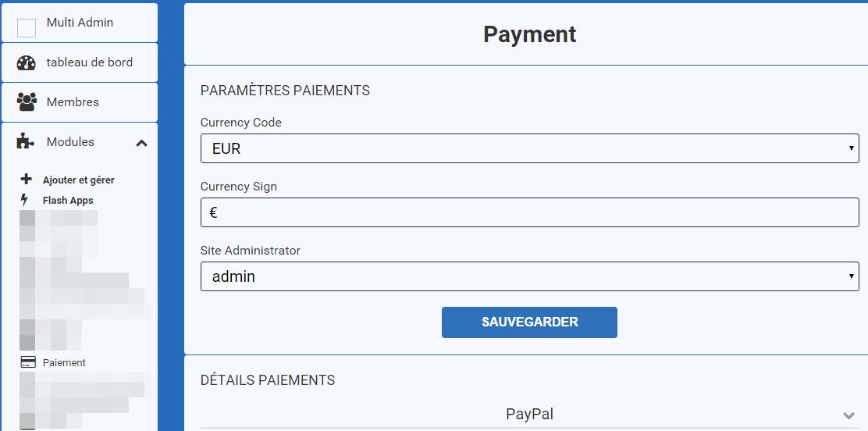868x431 pixels.
Task: Open the Currency Code dropdown showing EUR
Action: (529, 148)
